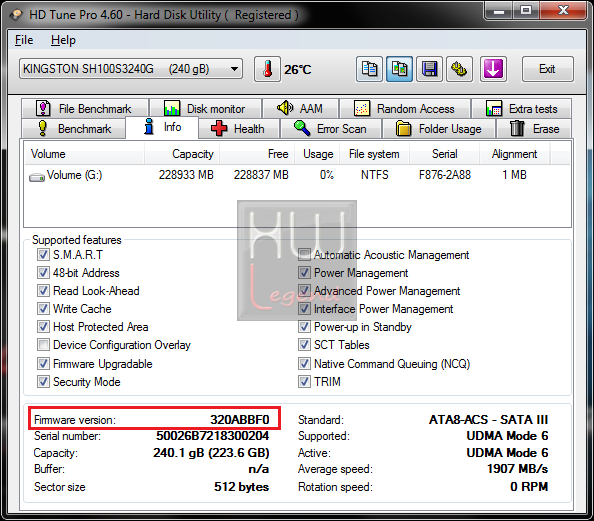Open the Folder Usage tab
This screenshot has height=521, width=594.
(x=439, y=129)
